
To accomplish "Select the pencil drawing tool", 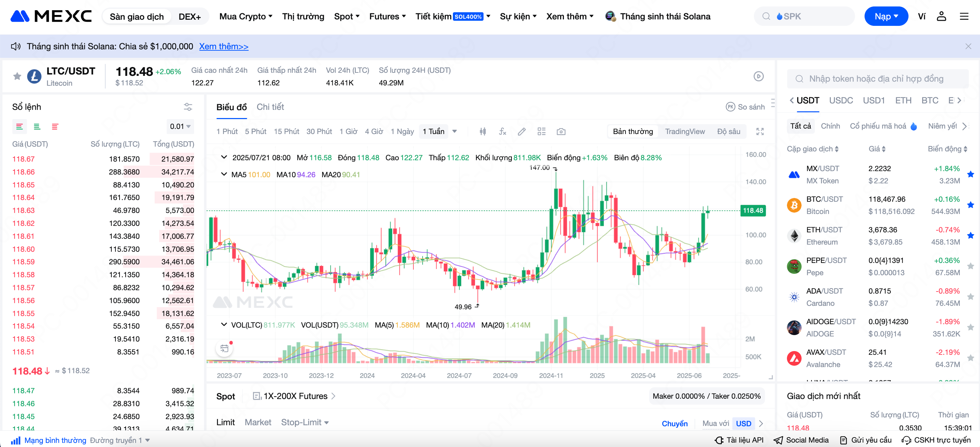I will coord(522,132).
